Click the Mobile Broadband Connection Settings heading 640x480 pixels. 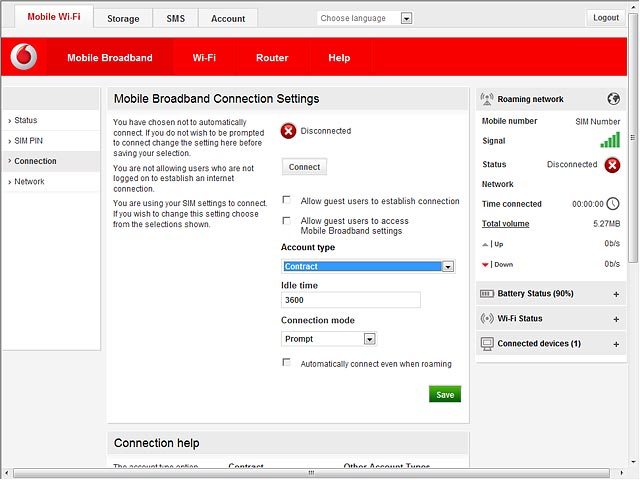click(217, 99)
